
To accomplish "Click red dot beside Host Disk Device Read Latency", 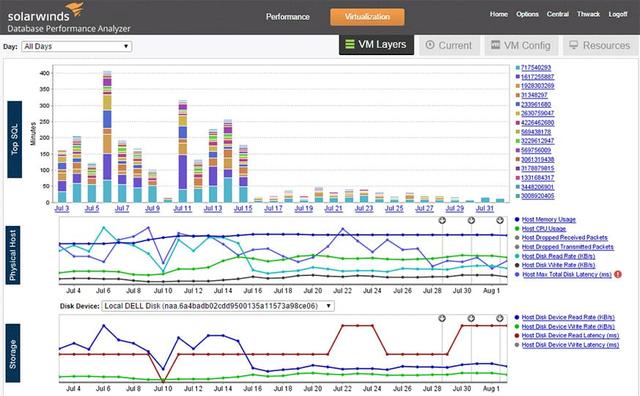I will [x=517, y=336].
